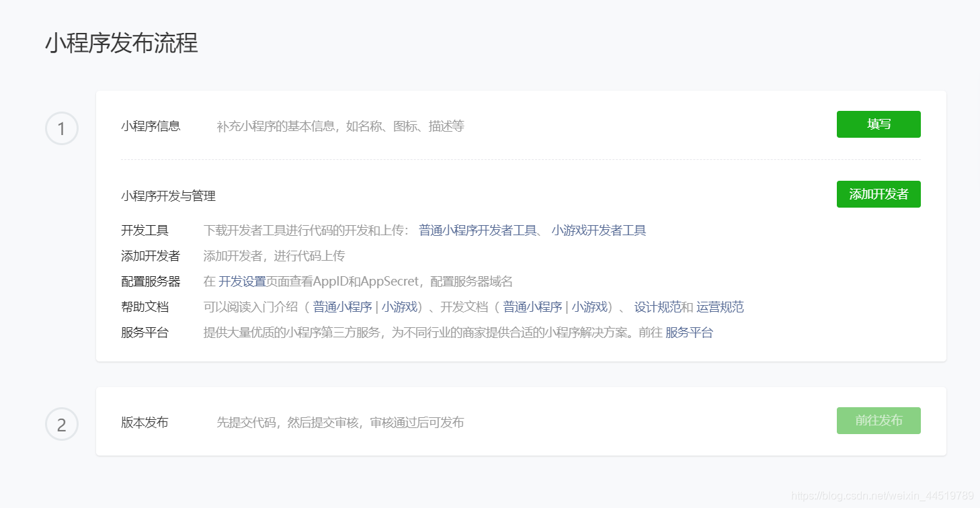The width and height of the screenshot is (980, 508).
Task: Select step circle 2 indicator
Action: (x=62, y=423)
